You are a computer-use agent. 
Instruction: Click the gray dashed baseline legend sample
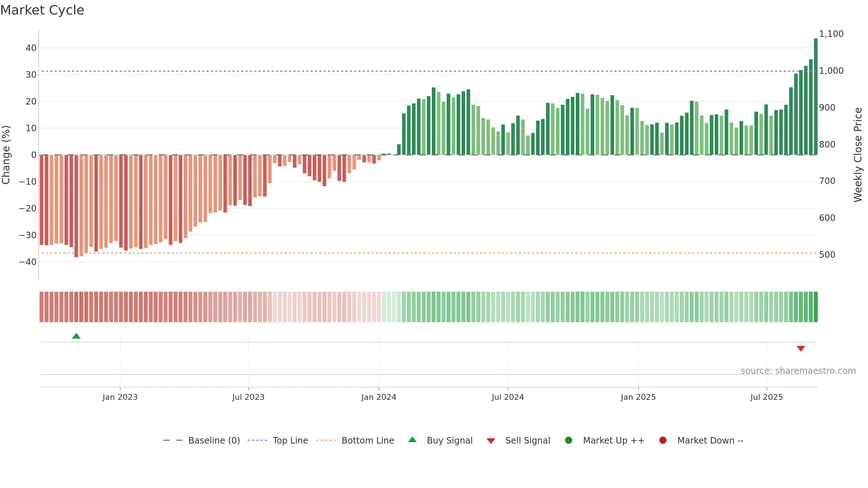tap(173, 440)
